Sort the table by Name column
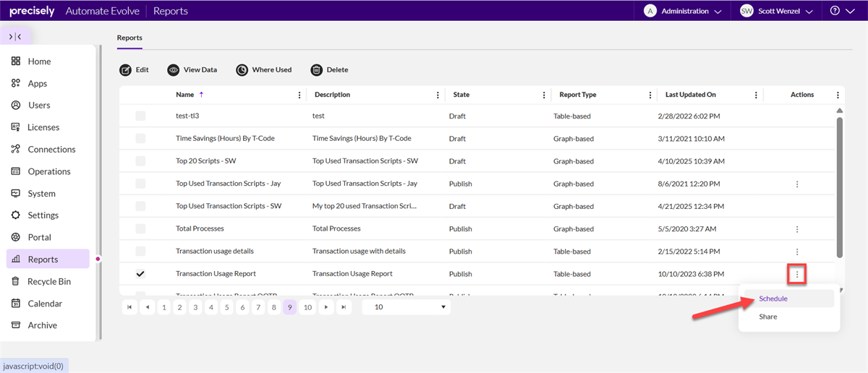This screenshot has height=373, width=868. 185,95
